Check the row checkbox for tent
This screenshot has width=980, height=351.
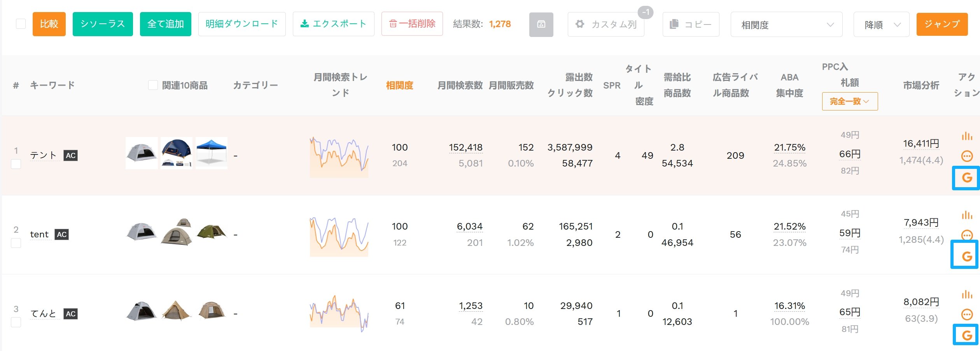click(x=16, y=243)
